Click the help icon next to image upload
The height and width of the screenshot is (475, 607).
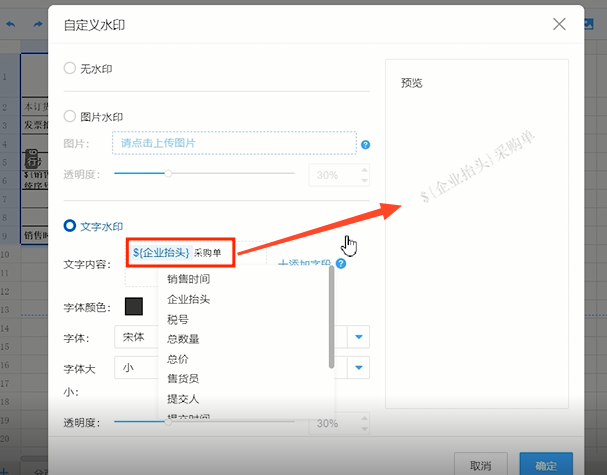365,144
